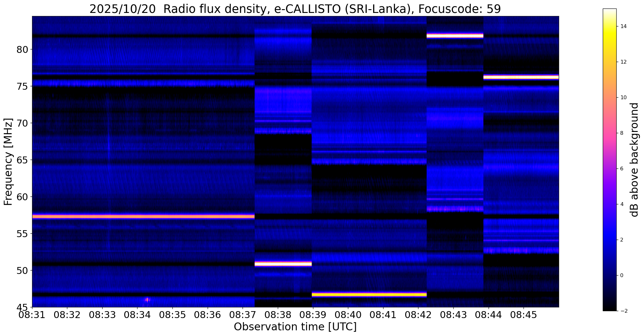Viewport: 644px width, 336px height.
Task: Select the 'Frequency [MHz]' y-axis label
Action: (x=8, y=162)
